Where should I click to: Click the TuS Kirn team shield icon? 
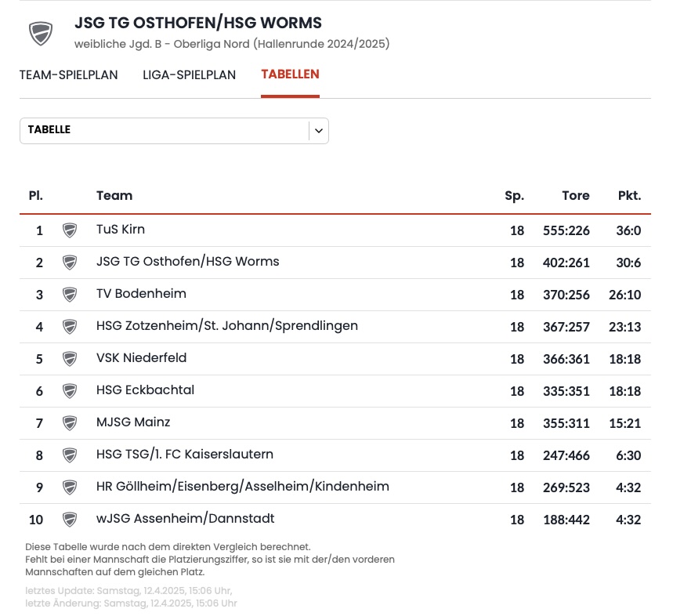coord(70,230)
